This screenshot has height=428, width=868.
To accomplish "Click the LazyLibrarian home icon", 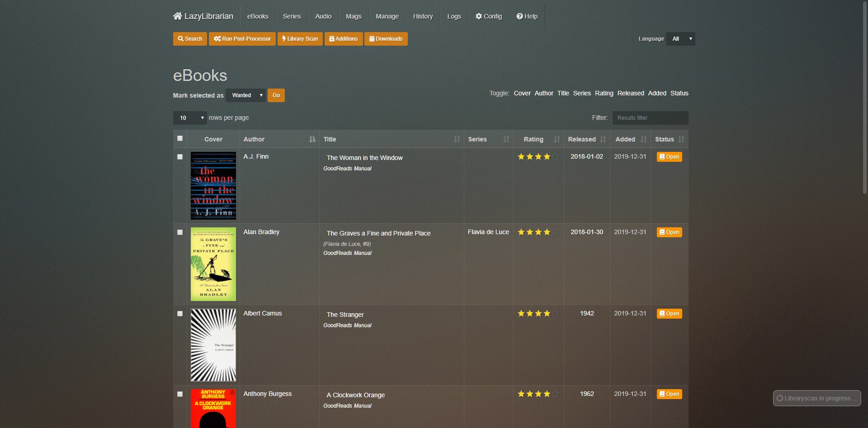I will (x=177, y=16).
